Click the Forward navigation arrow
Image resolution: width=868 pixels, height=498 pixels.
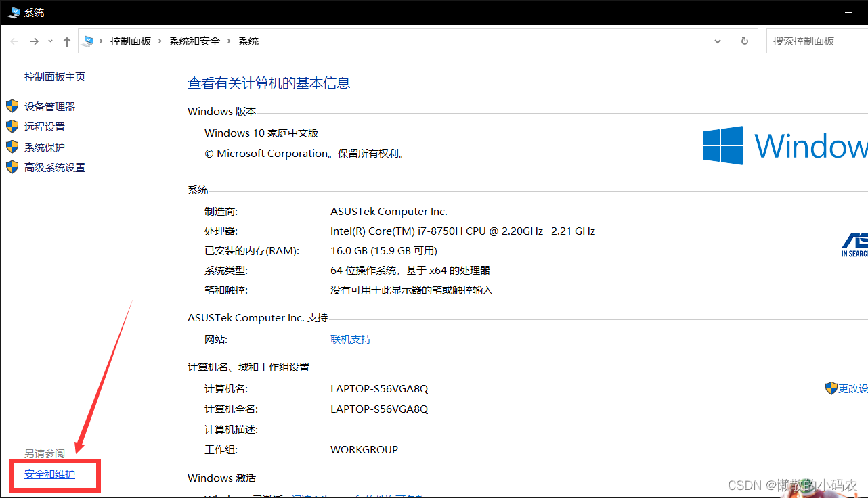point(35,41)
